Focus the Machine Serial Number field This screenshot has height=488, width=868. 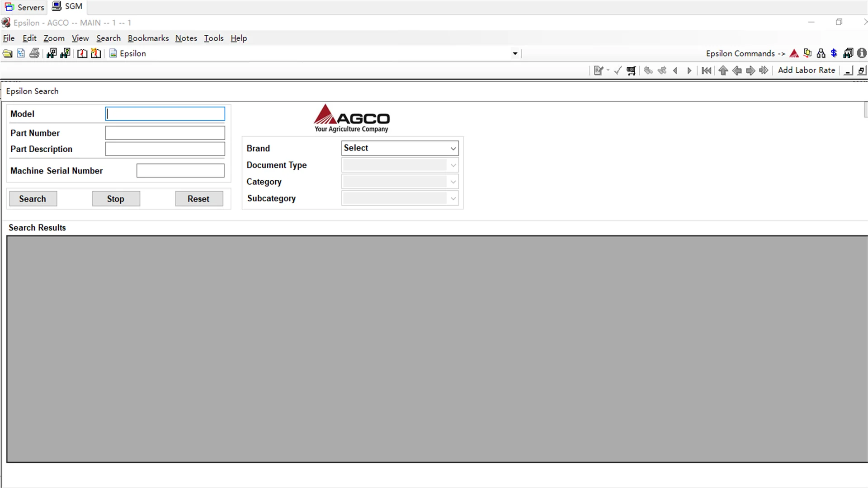tap(180, 171)
